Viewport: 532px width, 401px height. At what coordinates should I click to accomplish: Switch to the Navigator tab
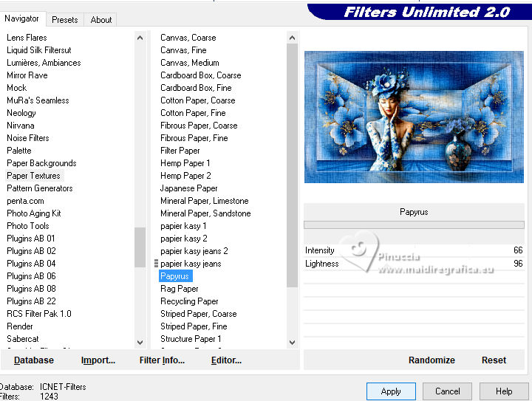21,18
